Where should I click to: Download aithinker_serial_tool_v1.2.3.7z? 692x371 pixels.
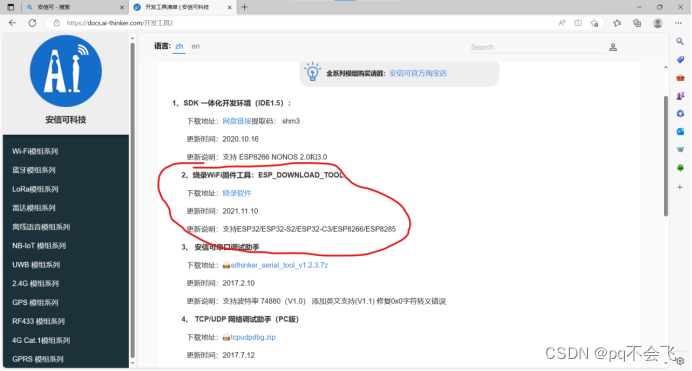[x=279, y=265]
